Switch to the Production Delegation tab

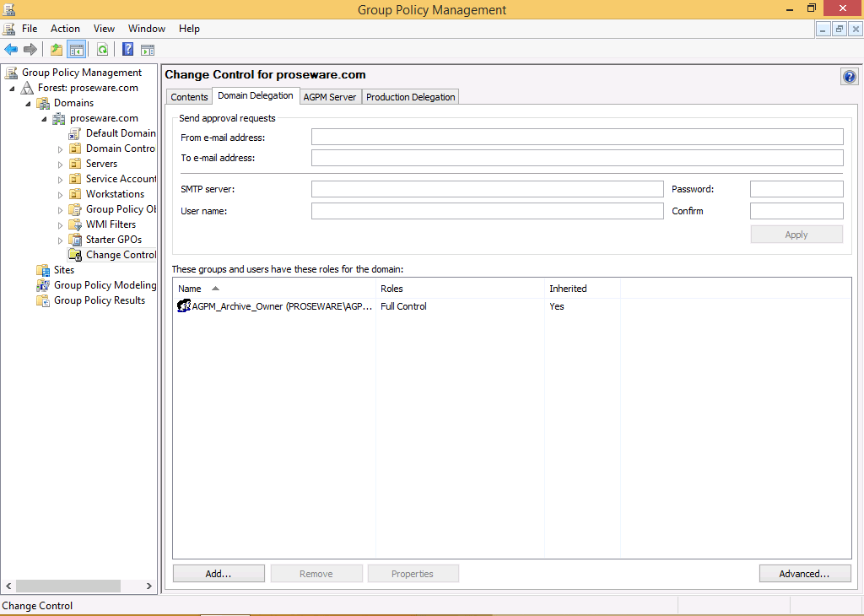(x=410, y=97)
